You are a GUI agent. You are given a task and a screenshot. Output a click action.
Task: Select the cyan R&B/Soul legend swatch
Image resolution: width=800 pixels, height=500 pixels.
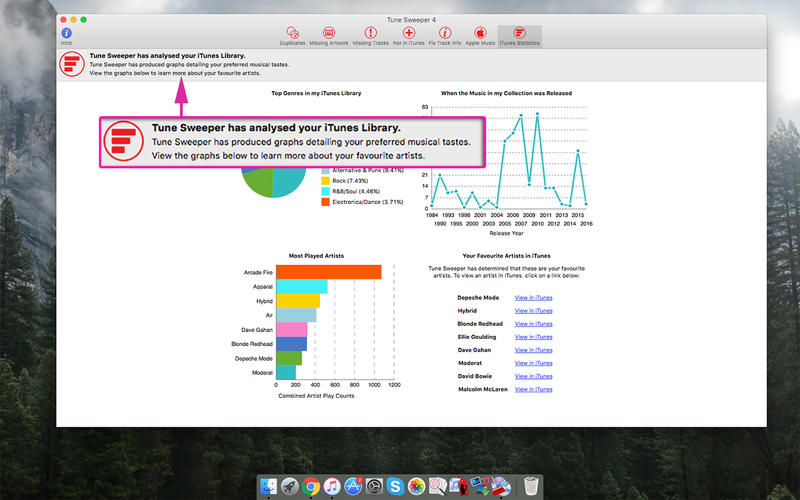click(325, 191)
